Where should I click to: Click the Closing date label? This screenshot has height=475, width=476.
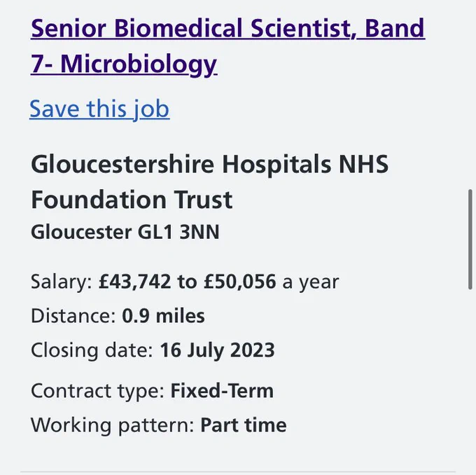point(92,350)
